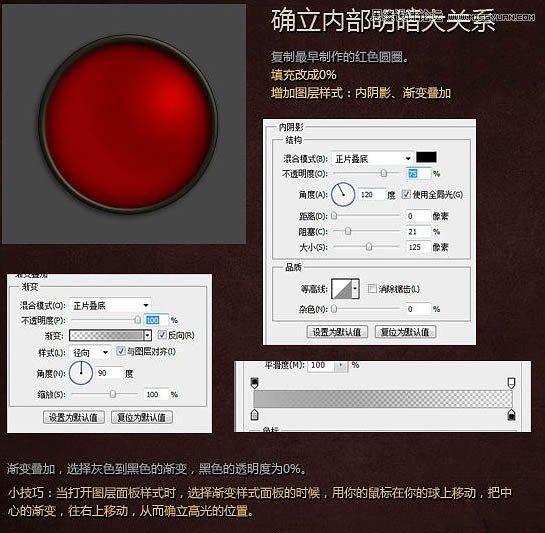
Task: Click Gradient Overlay 设置为默认值 button
Action: [74, 417]
